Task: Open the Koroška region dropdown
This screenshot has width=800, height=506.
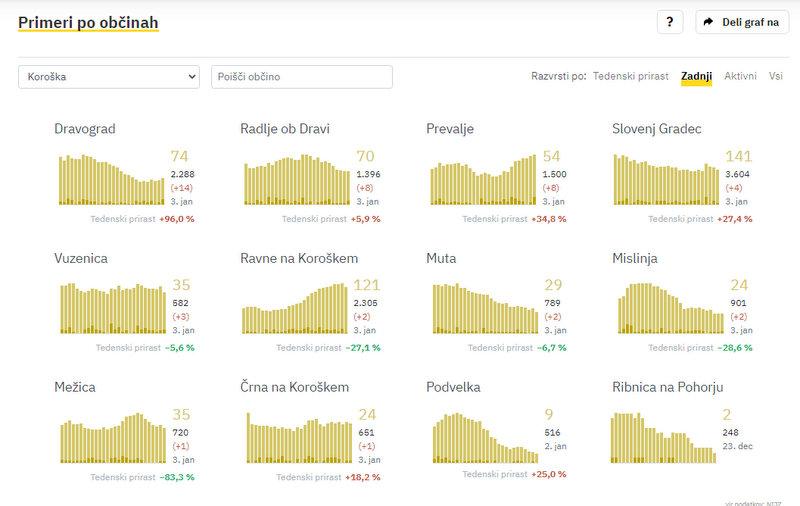Action: click(x=109, y=77)
